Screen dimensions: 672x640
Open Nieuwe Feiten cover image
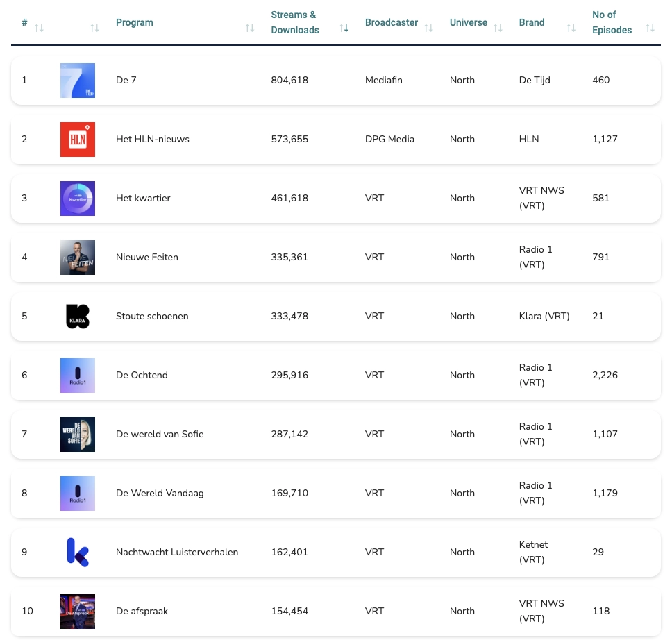pyautogui.click(x=78, y=258)
